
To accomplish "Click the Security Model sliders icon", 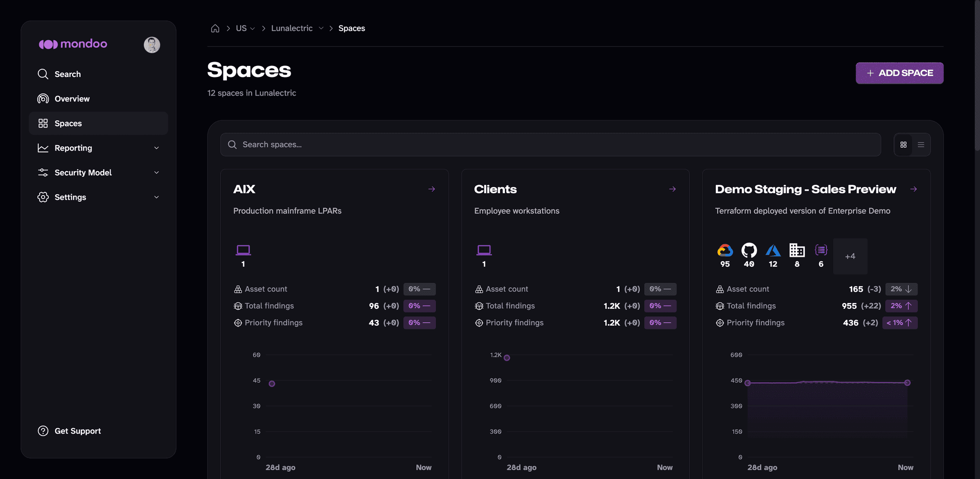I will pyautogui.click(x=43, y=173).
